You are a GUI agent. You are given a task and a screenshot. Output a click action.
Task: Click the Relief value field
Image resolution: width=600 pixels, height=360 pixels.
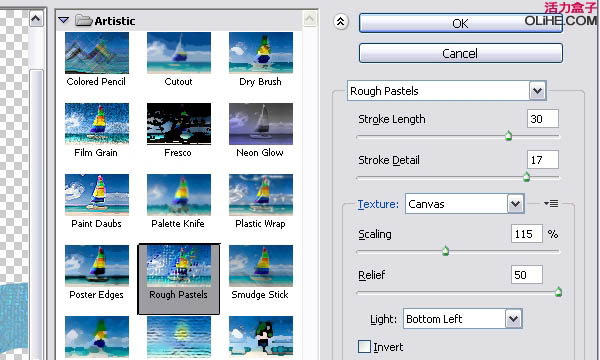click(527, 275)
